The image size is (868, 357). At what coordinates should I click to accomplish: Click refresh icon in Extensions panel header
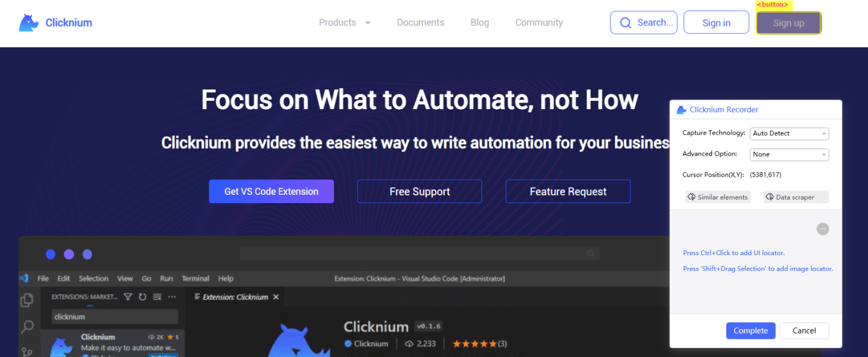click(x=143, y=297)
